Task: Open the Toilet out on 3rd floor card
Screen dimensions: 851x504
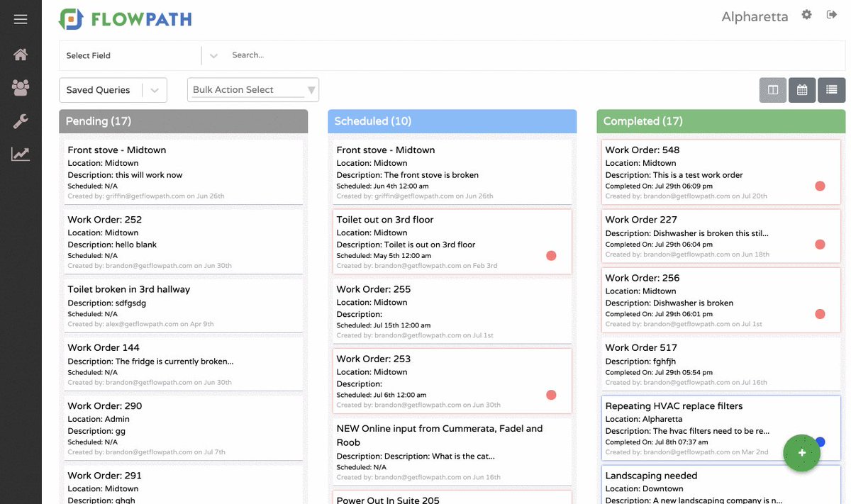Action: [x=452, y=241]
